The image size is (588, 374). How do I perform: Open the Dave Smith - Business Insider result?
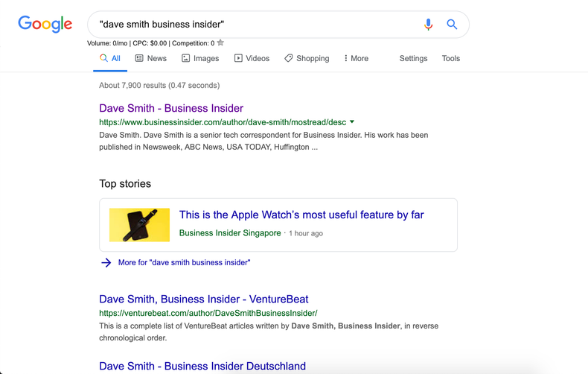tap(171, 108)
